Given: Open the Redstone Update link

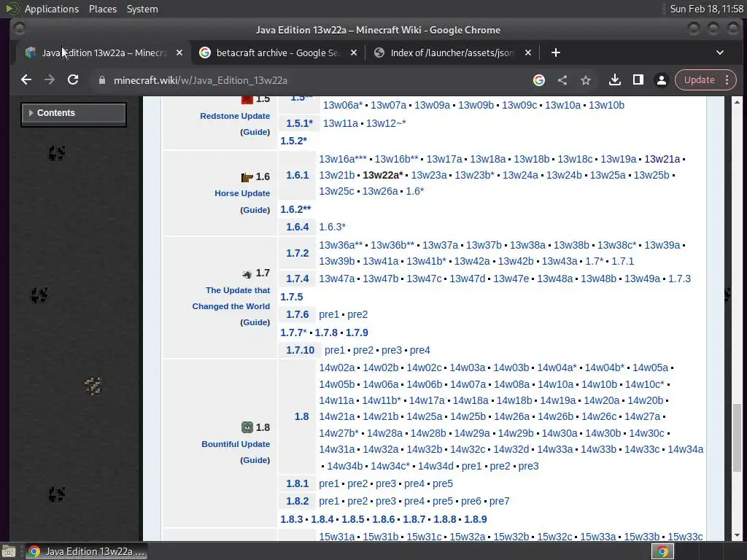Looking at the screenshot, I should (235, 116).
